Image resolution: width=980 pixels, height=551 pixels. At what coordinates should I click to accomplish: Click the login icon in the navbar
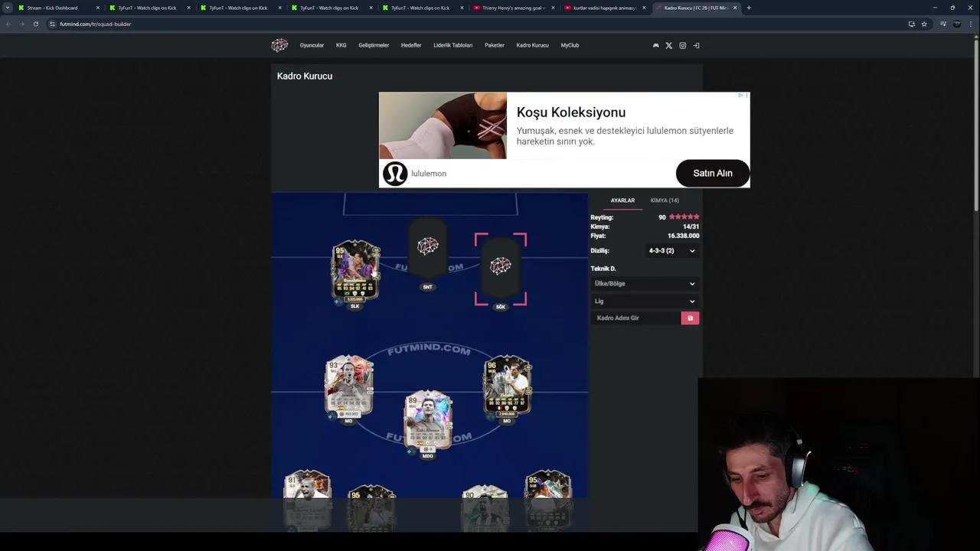(696, 45)
